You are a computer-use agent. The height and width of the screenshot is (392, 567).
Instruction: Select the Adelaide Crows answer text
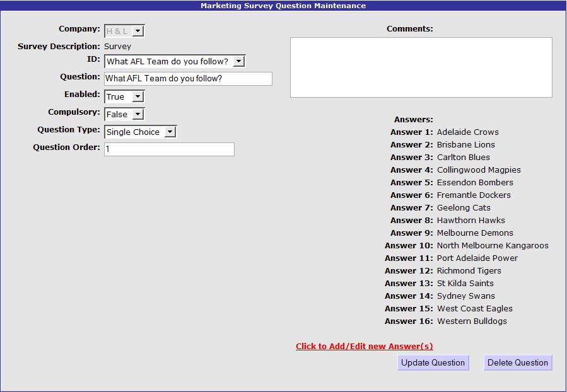pyautogui.click(x=467, y=132)
